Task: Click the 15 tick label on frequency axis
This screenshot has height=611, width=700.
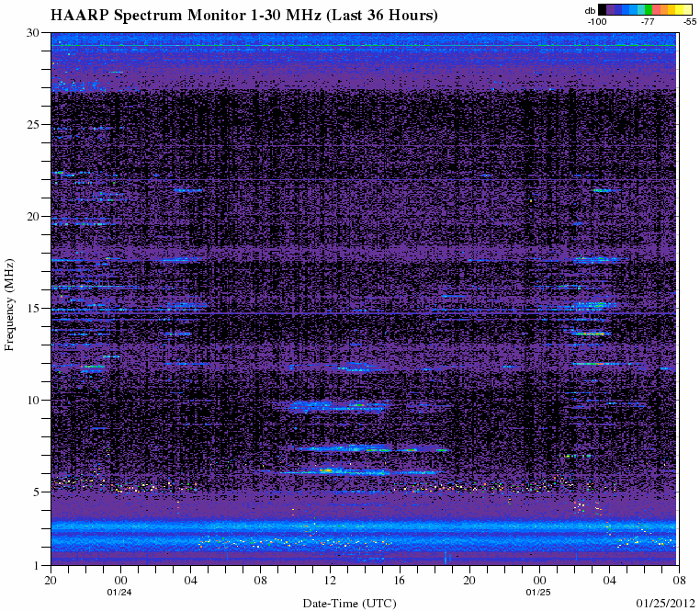Action: coord(34,308)
